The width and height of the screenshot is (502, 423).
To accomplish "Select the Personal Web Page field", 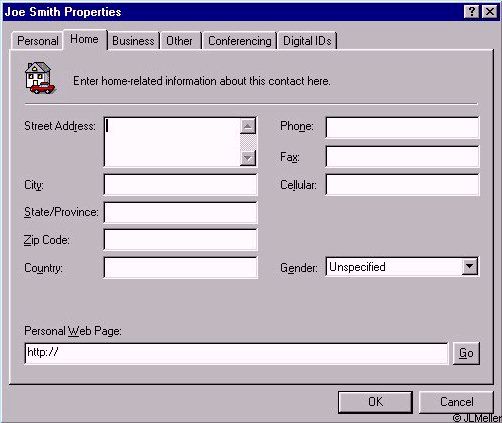I will (x=236, y=353).
